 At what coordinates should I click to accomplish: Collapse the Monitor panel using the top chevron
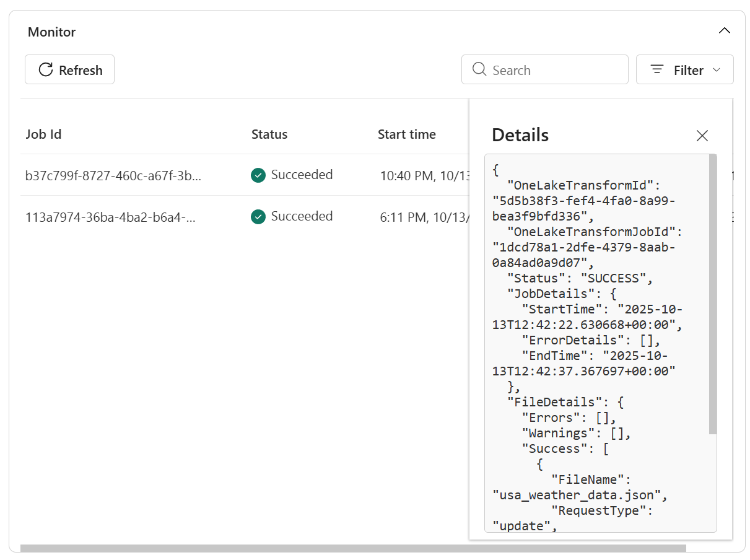click(x=724, y=30)
